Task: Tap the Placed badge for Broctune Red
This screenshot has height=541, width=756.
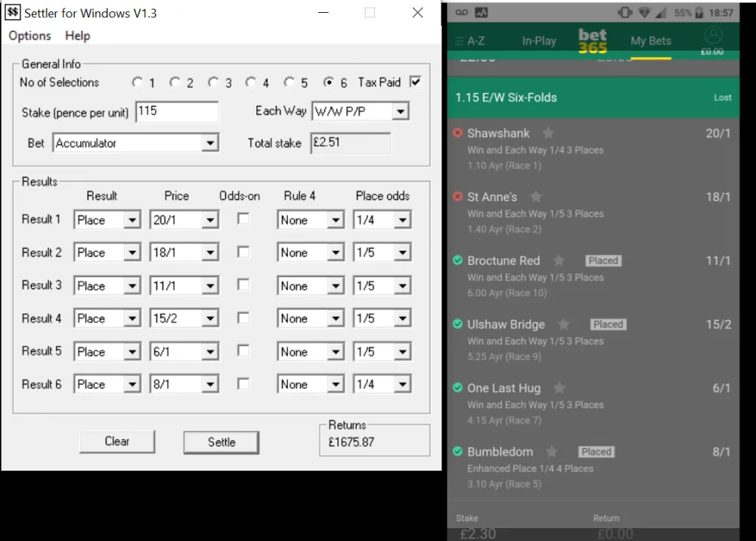Action: [603, 260]
